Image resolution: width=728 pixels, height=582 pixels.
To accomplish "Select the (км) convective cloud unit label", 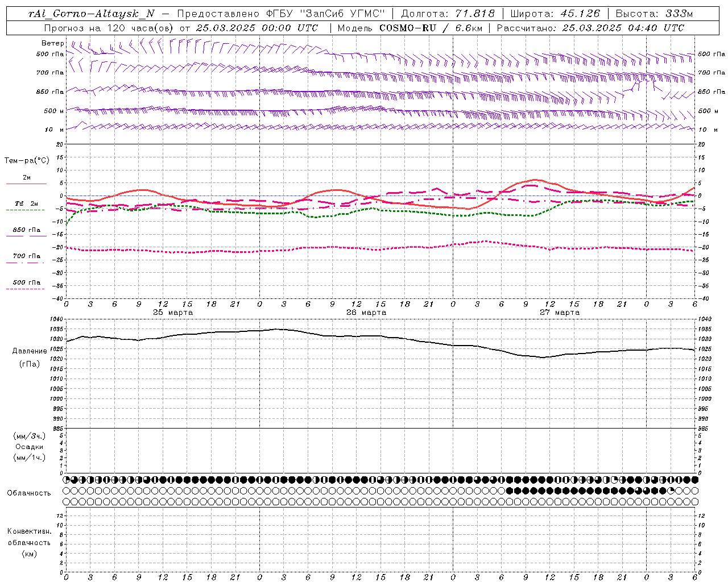I will tap(30, 554).
